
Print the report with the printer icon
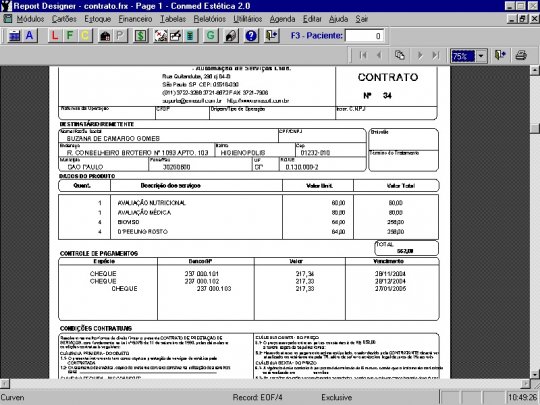click(x=521, y=55)
